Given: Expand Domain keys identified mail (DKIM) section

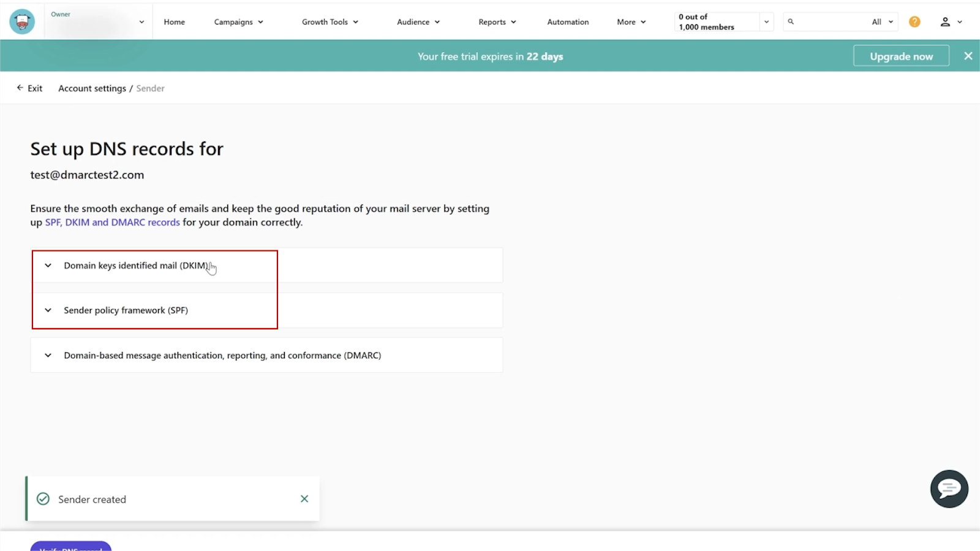Looking at the screenshot, I should tap(136, 266).
